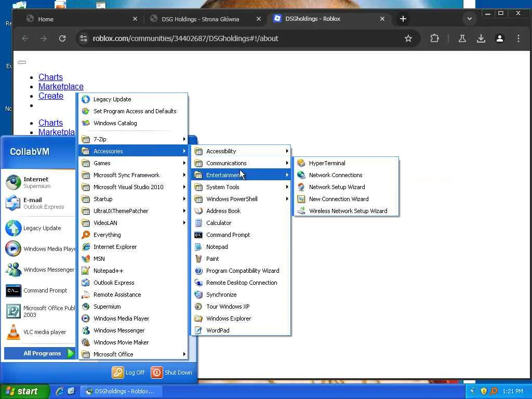Open the first Marketplace link
The image size is (532, 399).
pyautogui.click(x=61, y=87)
